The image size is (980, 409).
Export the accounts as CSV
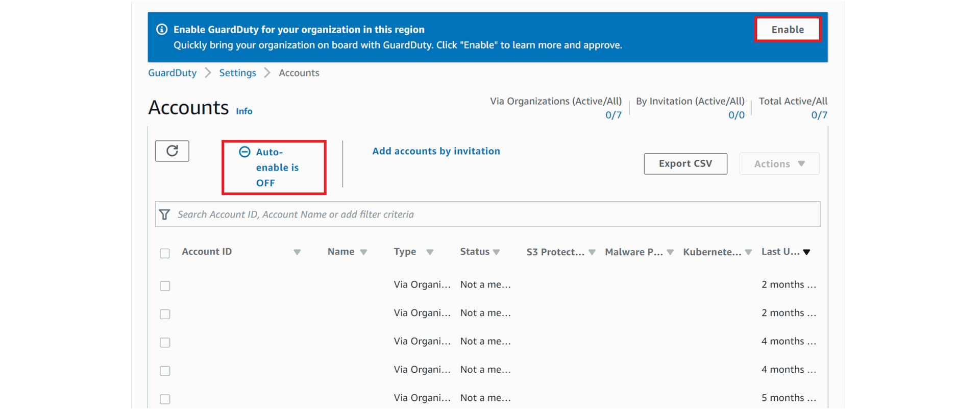tap(685, 163)
